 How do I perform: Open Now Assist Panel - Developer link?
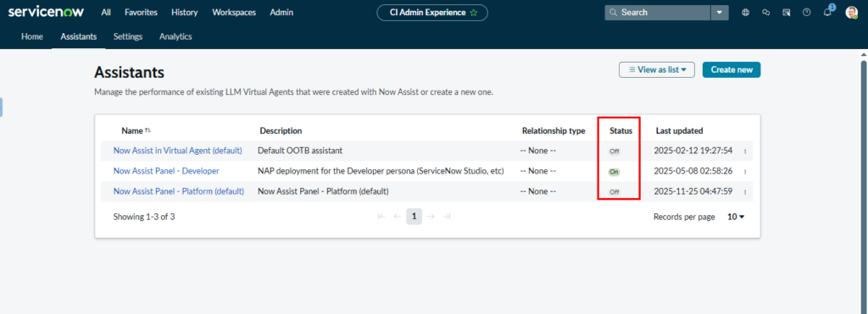pos(166,171)
